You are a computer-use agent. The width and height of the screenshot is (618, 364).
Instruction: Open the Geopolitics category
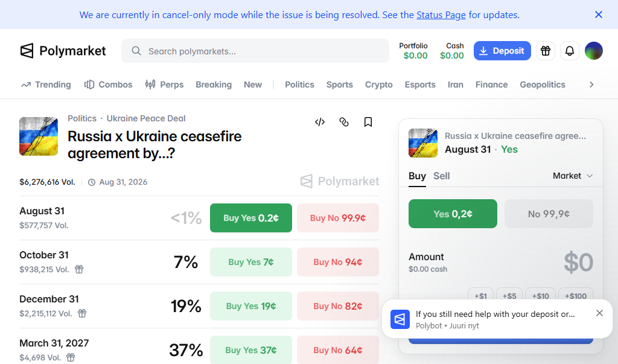[543, 85]
